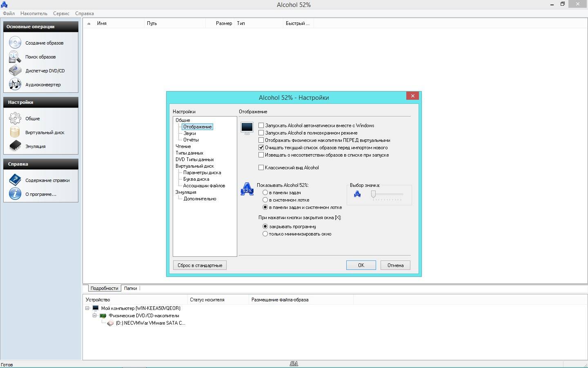Enable Классический вид Alcohol checkbox
Image resolution: width=588 pixels, height=368 pixels.
(x=261, y=167)
